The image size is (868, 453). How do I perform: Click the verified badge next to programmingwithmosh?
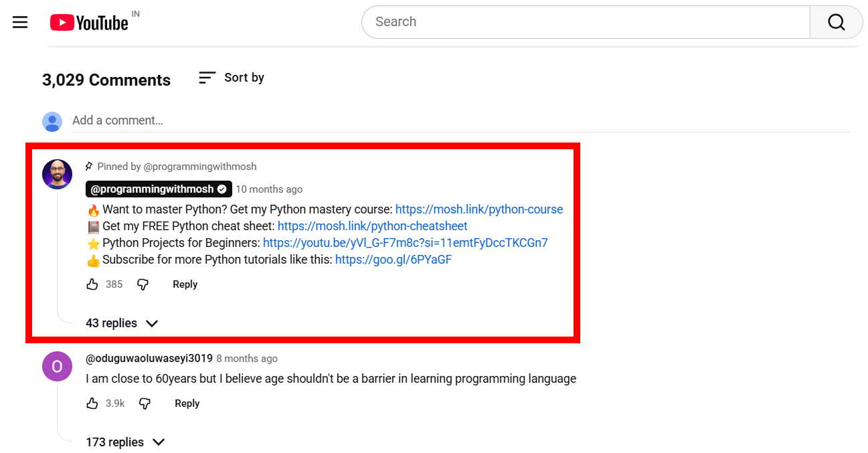coord(222,189)
